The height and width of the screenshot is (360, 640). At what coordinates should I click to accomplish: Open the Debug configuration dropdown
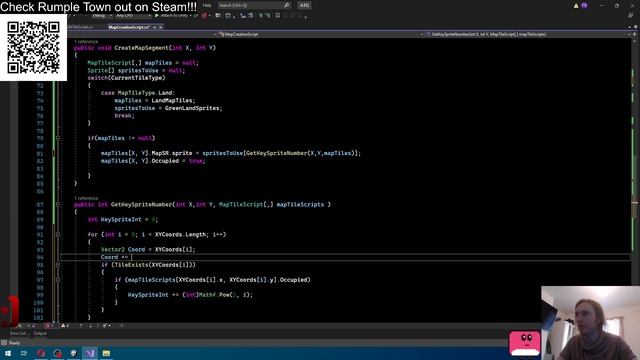point(101,16)
